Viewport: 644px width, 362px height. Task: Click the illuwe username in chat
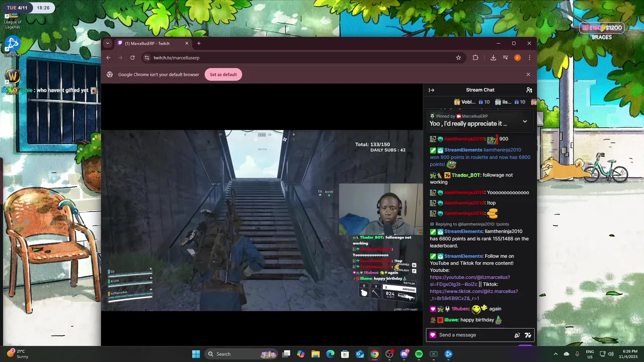(451, 320)
